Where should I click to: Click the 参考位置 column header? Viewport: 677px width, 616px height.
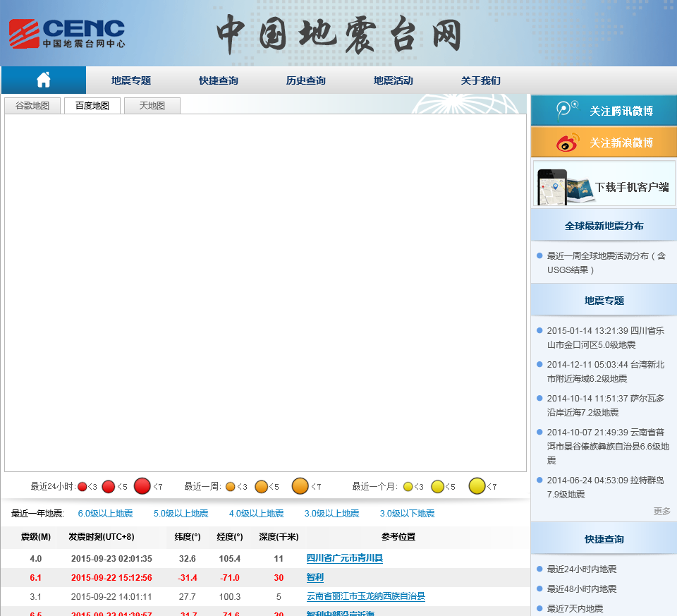(x=398, y=536)
